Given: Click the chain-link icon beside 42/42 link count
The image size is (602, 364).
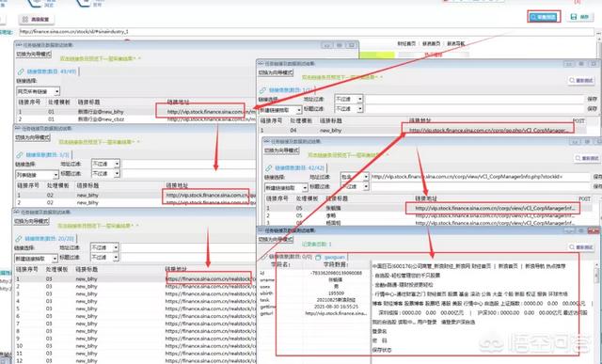Looking at the screenshot, I should pos(269,168).
